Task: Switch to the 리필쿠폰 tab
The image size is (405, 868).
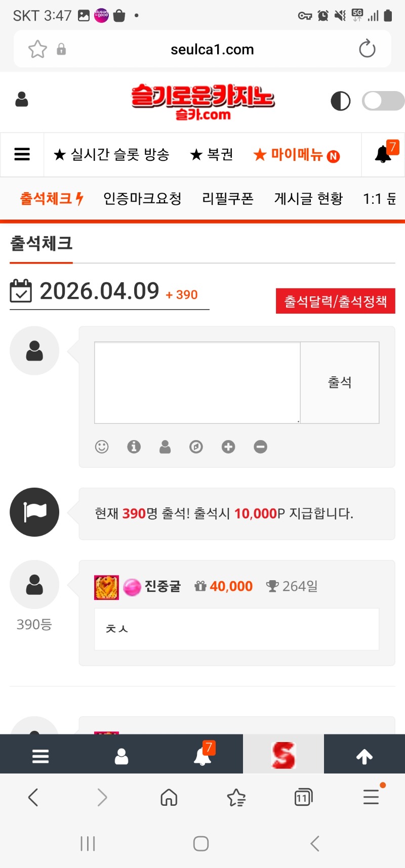Action: pos(228,199)
